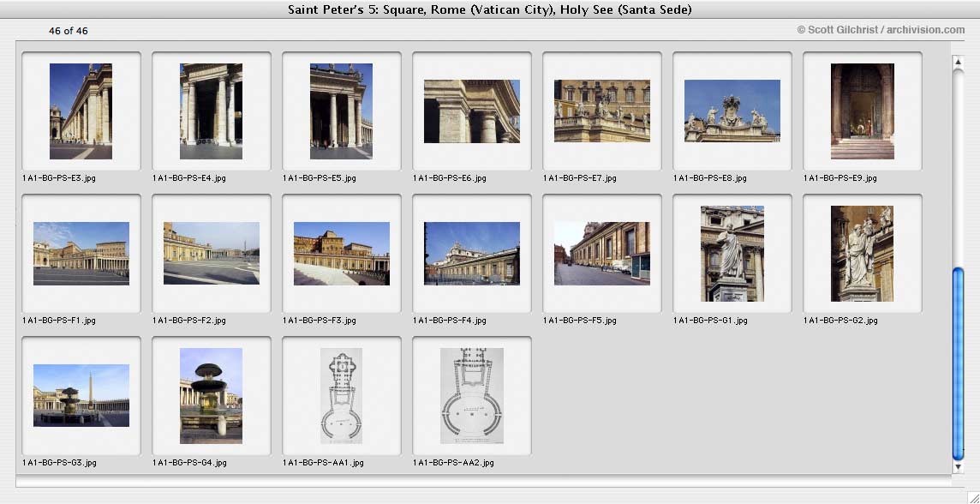
Task: Select thumbnail 1A1-BG-PS-F2.jpg square view
Action: 212,253
